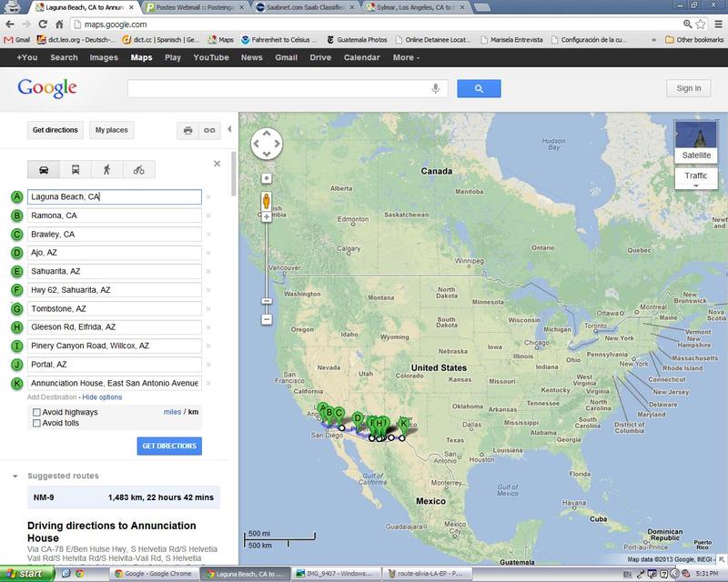Viewport: 728px width, 582px height.
Task: Open the More dropdown in Google bar
Action: [406, 57]
